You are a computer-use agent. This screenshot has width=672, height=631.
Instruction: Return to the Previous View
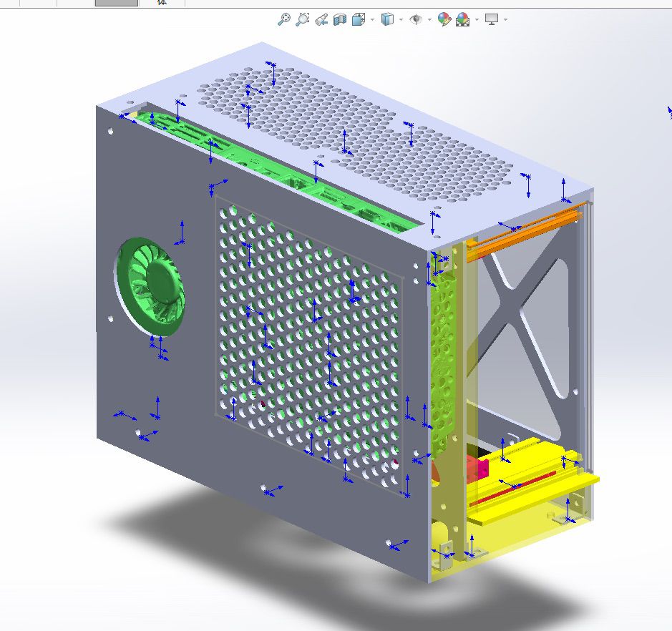point(321,19)
